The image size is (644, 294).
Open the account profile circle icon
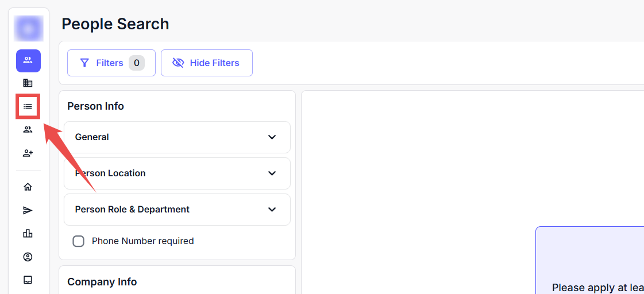pos(28,257)
